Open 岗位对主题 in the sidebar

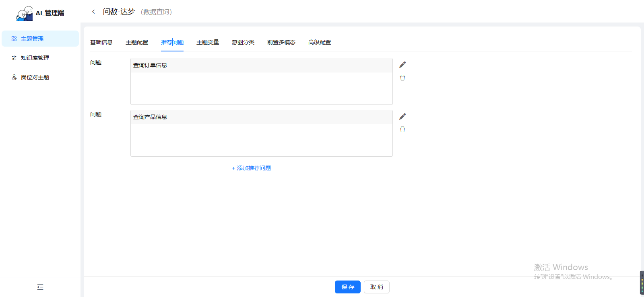[x=35, y=77]
